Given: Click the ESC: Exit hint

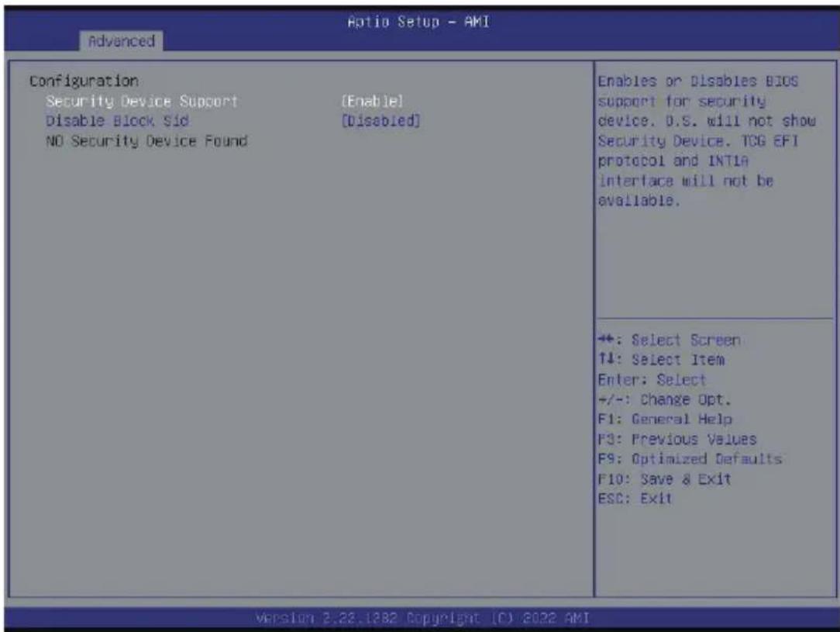Looking at the screenshot, I should click(635, 499).
